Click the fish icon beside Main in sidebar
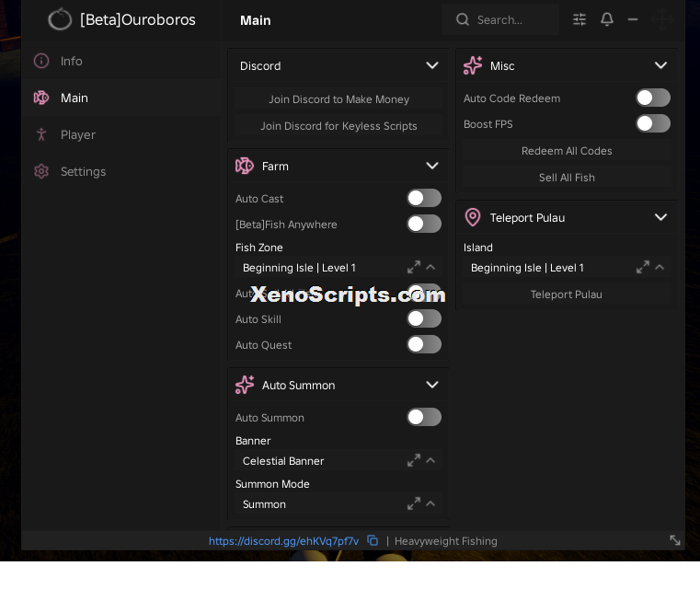The height and width of the screenshot is (589, 700). point(41,98)
